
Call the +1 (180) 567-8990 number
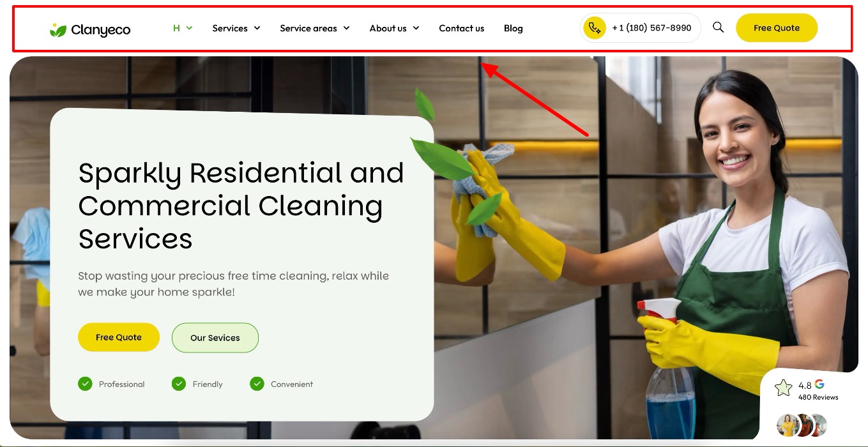(x=651, y=28)
